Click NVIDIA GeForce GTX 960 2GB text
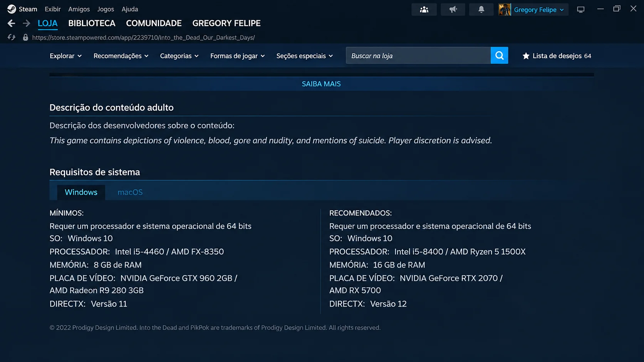Screen dimensions: 644x362 click(x=176, y=278)
